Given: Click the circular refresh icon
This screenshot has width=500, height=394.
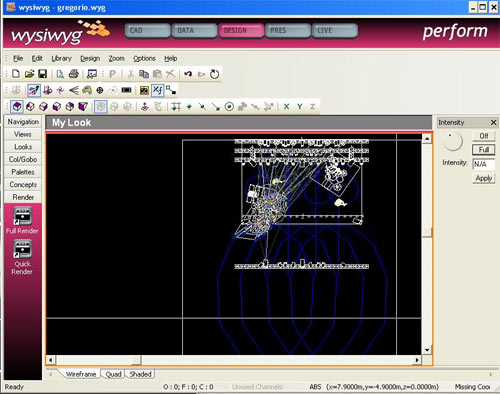Looking at the screenshot, I should 215,74.
